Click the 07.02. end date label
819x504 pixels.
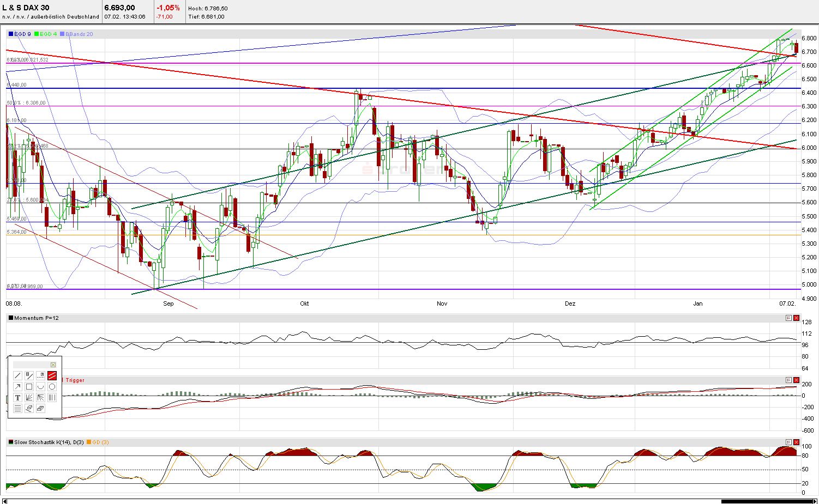coord(787,303)
